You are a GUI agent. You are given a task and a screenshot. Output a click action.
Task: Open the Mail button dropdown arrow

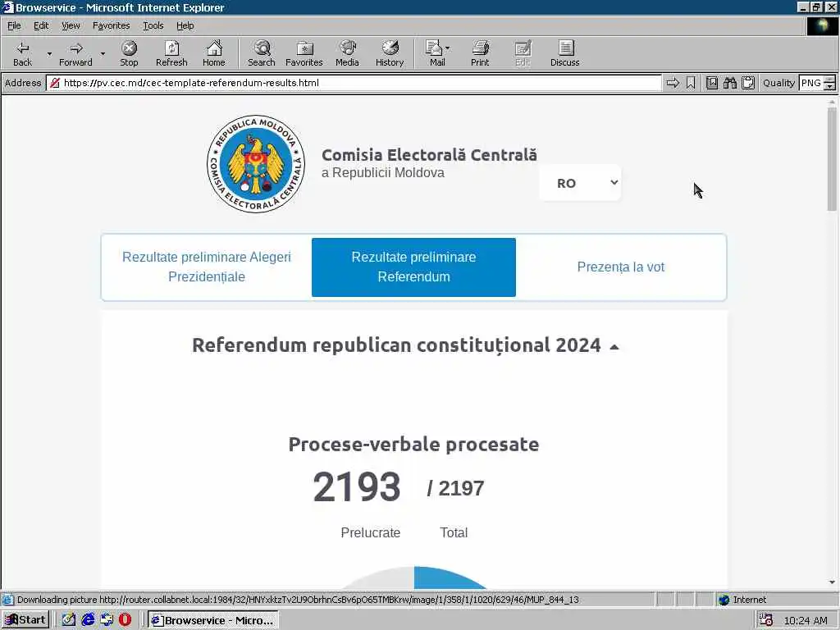(x=447, y=48)
